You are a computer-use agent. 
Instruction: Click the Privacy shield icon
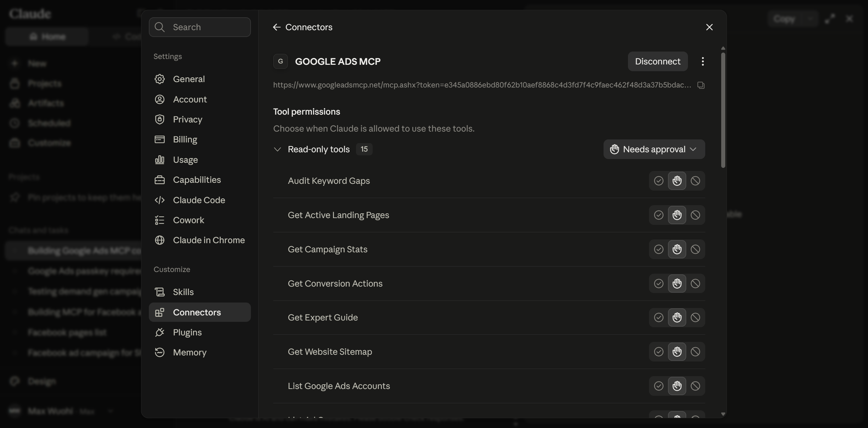click(160, 119)
